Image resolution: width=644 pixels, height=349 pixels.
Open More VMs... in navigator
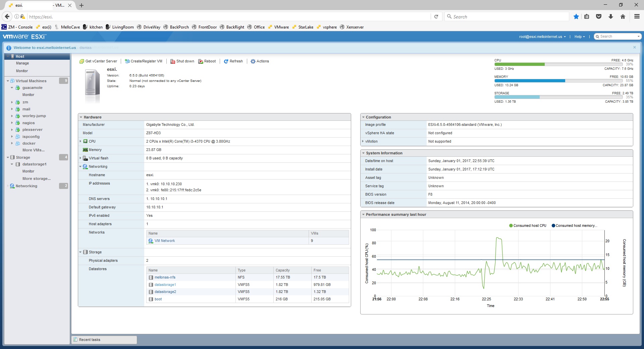pos(34,150)
